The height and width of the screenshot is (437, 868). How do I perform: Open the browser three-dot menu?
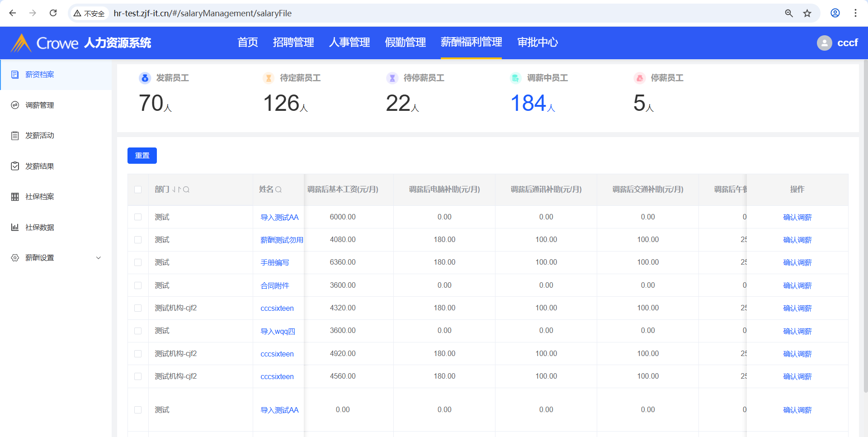pos(855,13)
